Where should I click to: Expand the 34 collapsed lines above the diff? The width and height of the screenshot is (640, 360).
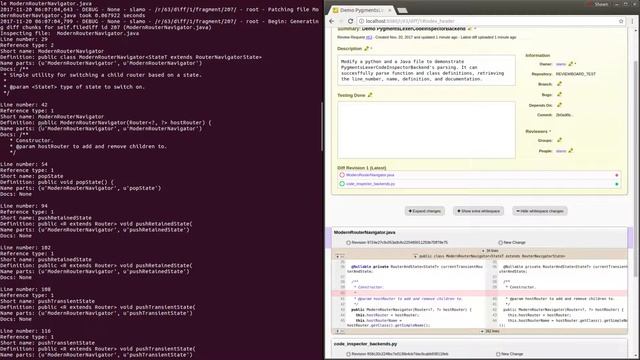(x=490, y=251)
